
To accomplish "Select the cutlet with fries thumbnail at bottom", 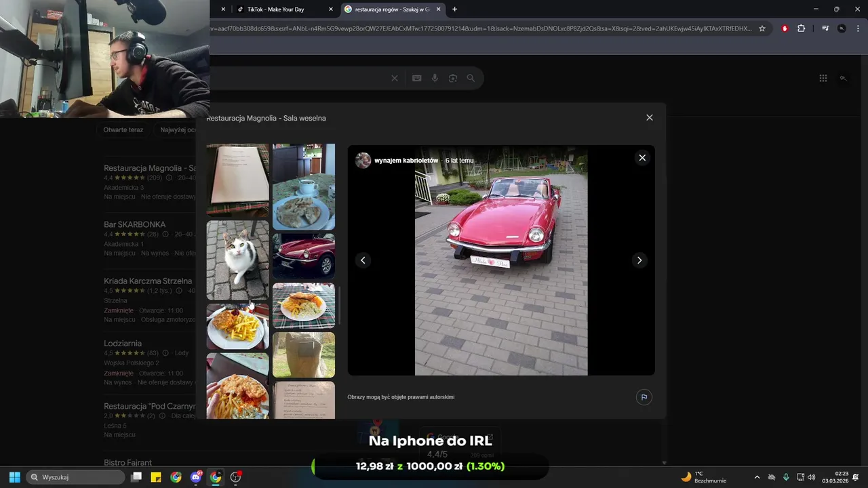I will click(237, 386).
